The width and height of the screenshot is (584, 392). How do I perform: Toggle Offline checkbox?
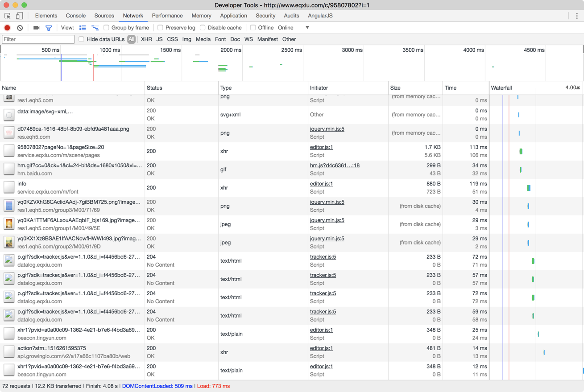pos(253,28)
